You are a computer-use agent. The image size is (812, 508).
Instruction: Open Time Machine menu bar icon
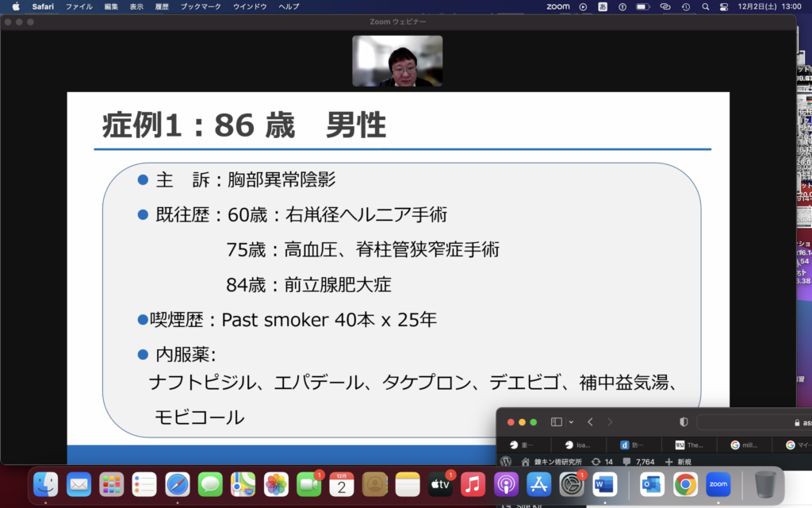(x=685, y=6)
